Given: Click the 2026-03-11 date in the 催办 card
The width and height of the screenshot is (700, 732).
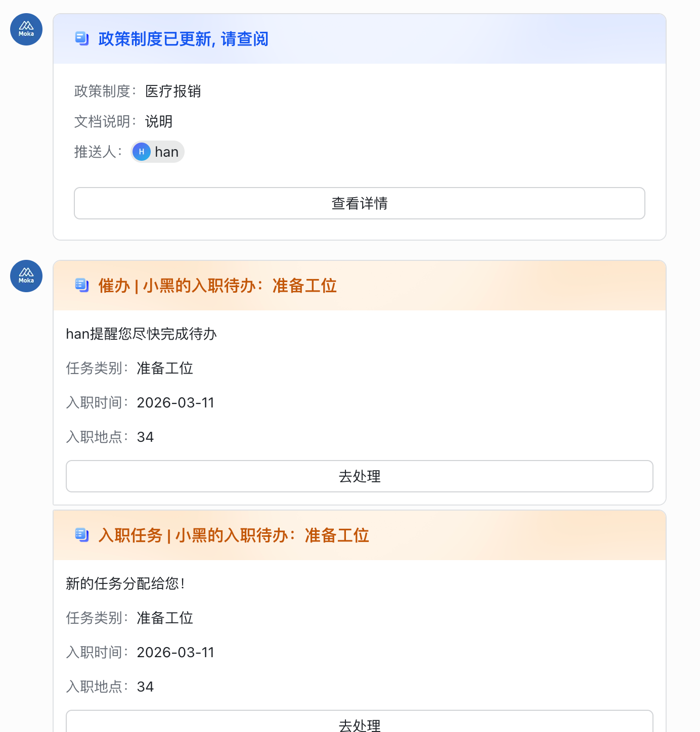Looking at the screenshot, I should pos(176,402).
